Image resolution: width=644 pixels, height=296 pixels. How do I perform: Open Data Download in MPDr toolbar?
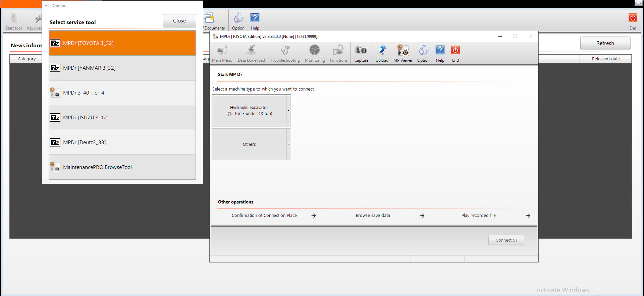click(x=251, y=53)
